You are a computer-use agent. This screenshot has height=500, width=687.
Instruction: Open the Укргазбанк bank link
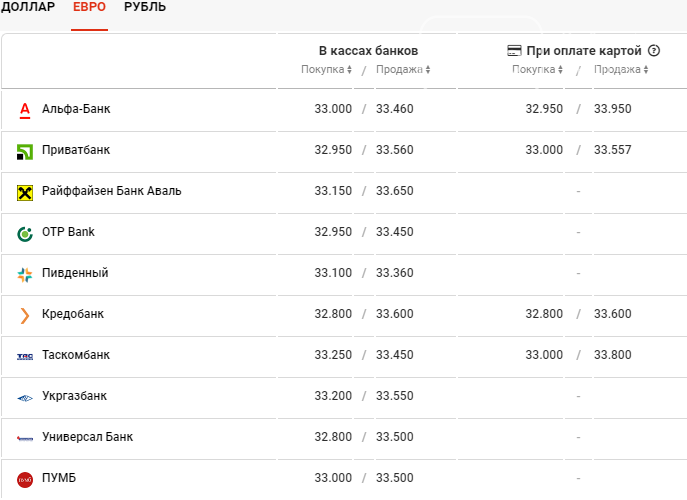74,396
